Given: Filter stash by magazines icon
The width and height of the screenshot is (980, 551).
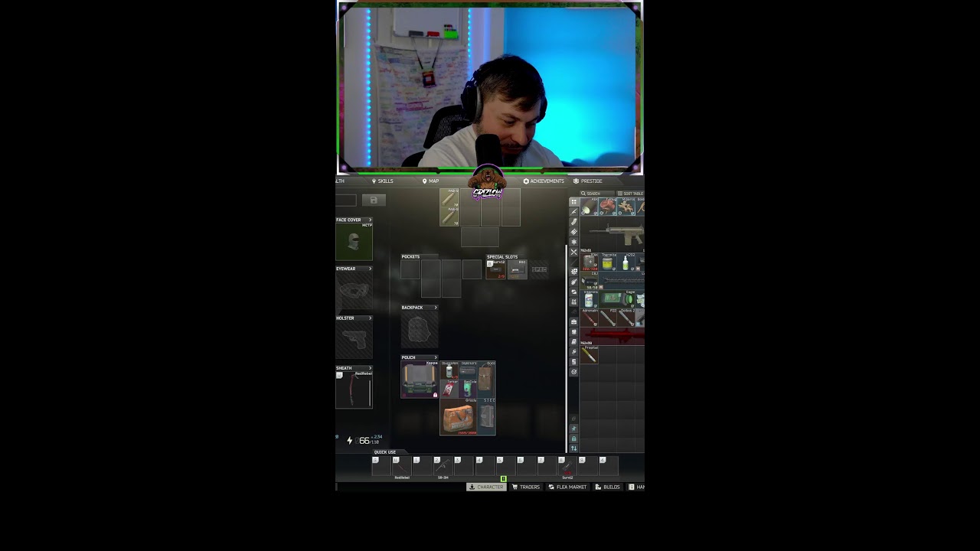Looking at the screenshot, I should coord(573,222).
